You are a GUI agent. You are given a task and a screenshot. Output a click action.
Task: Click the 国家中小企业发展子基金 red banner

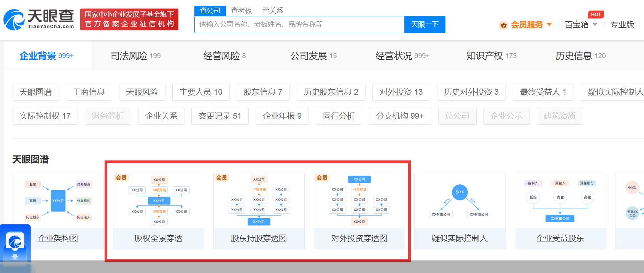tap(129, 19)
